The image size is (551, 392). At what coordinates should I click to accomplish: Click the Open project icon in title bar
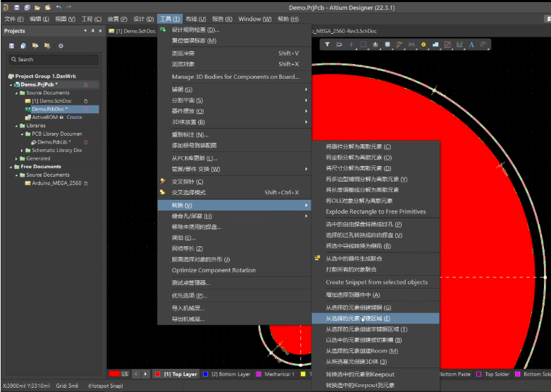click(x=48, y=7)
